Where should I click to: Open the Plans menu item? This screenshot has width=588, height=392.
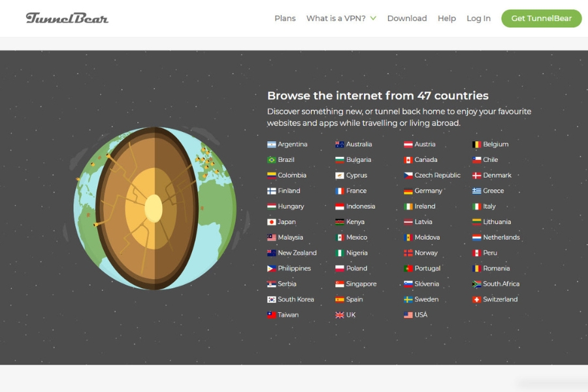pyautogui.click(x=285, y=18)
